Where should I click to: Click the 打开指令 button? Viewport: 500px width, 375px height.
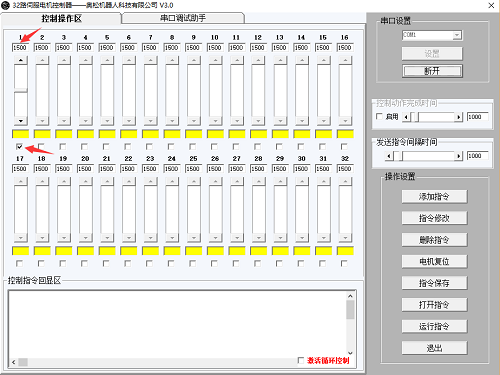point(434,305)
